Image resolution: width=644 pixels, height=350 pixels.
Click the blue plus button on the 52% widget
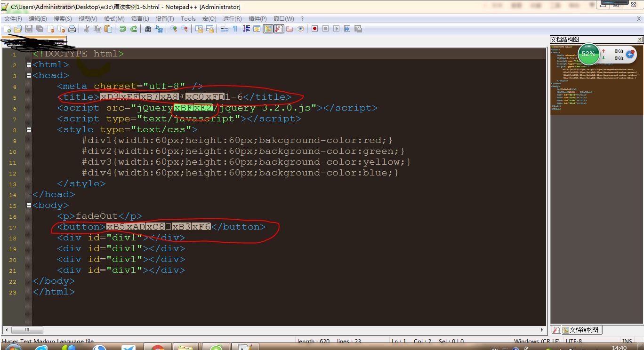click(630, 55)
